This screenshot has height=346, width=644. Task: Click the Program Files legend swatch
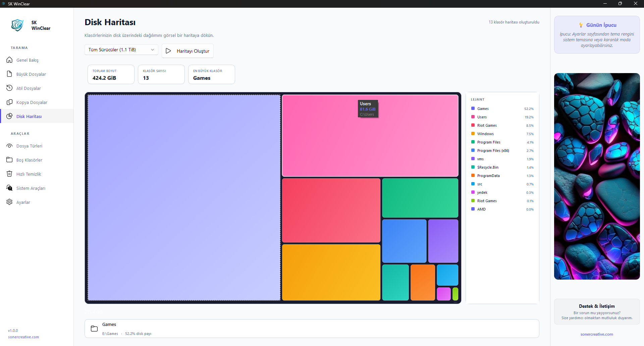473,142
